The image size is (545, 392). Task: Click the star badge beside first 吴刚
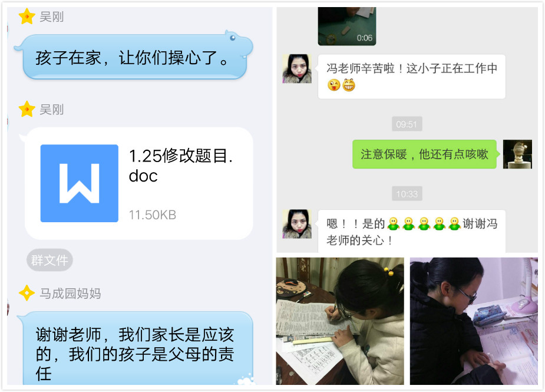27,17
